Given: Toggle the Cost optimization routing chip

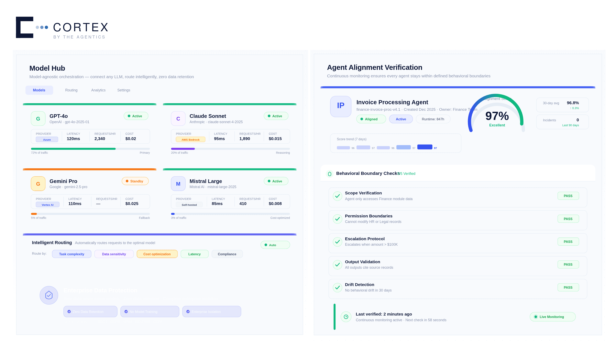Looking at the screenshot, I should 157,254.
